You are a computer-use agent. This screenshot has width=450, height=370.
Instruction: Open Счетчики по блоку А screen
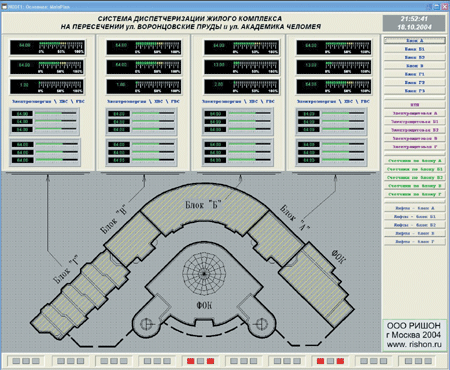pos(414,161)
